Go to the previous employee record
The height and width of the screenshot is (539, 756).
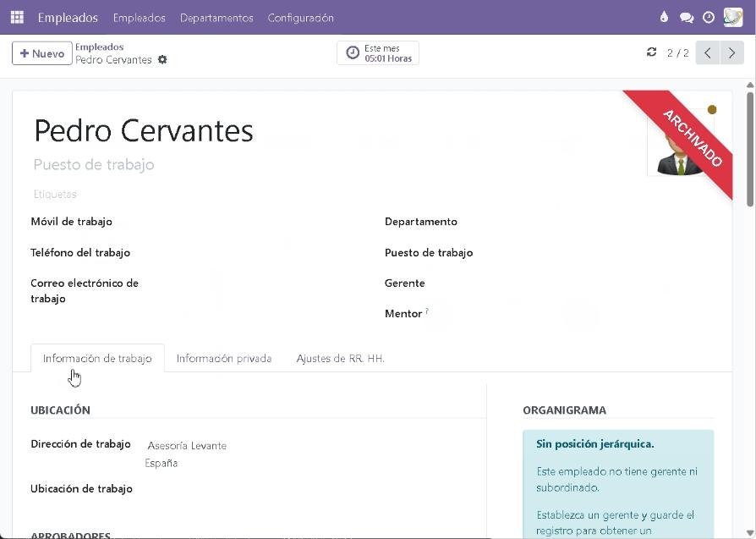coord(708,53)
